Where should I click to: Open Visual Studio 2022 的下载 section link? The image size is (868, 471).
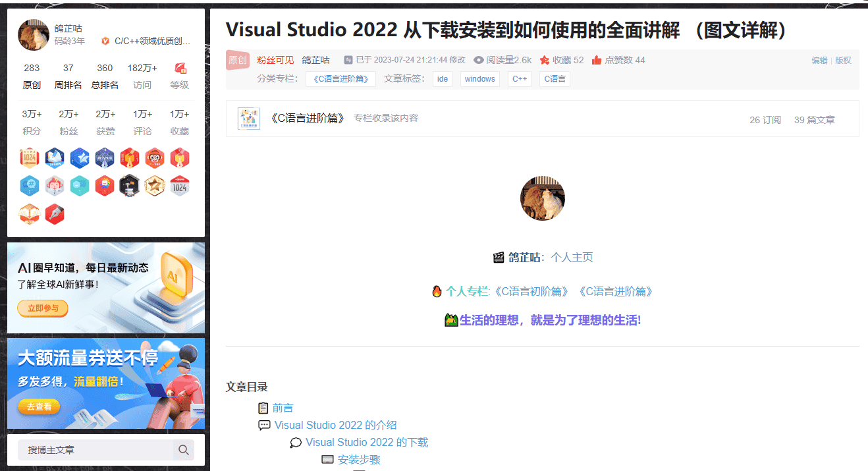[x=367, y=442]
